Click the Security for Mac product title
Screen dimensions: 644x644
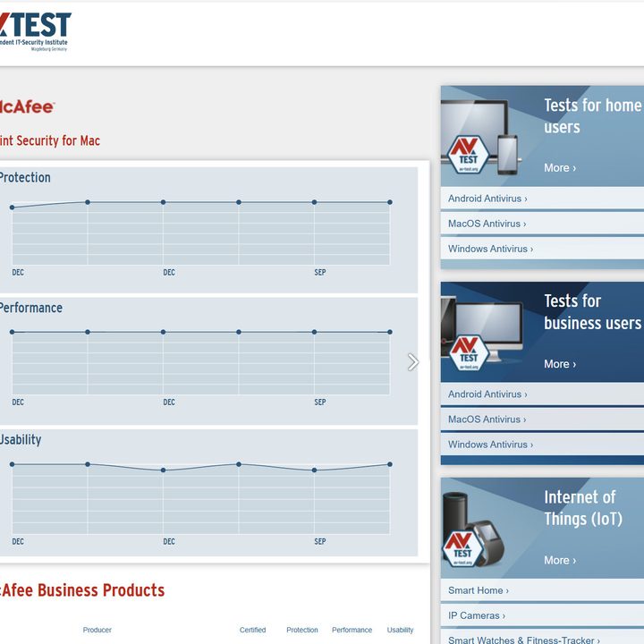[50, 141]
